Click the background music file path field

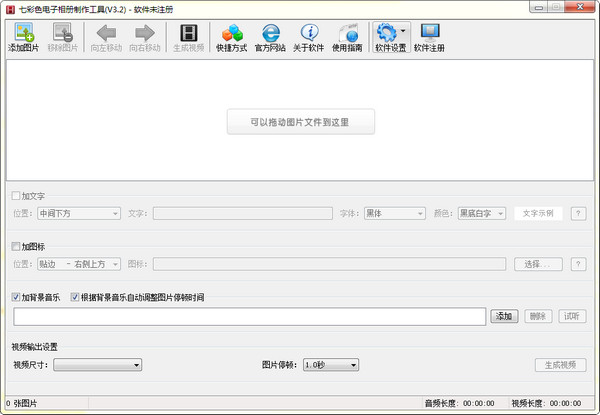point(250,316)
